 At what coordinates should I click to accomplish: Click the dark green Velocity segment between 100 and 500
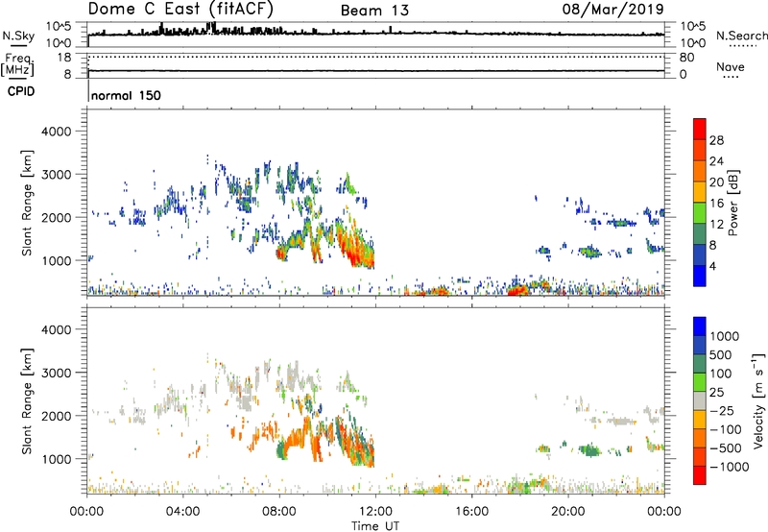point(700,364)
